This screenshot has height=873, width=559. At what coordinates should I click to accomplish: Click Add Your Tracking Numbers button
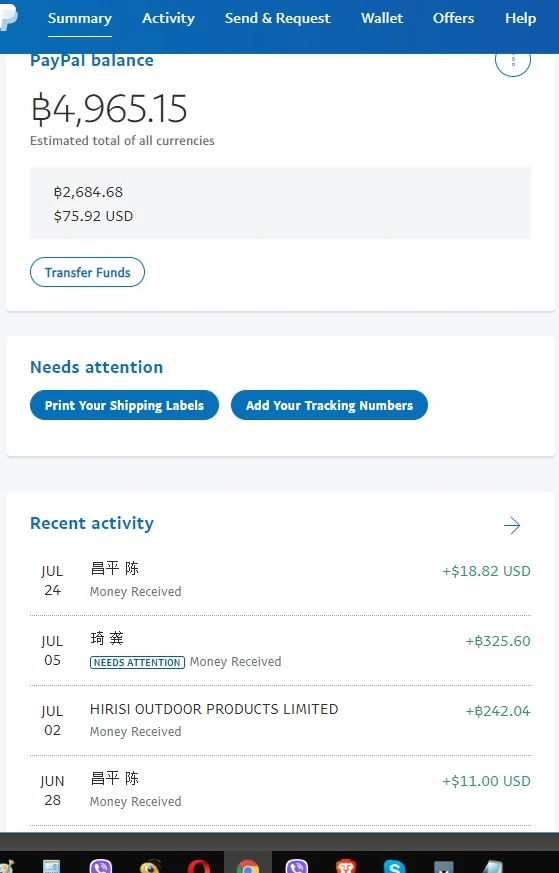(x=329, y=405)
